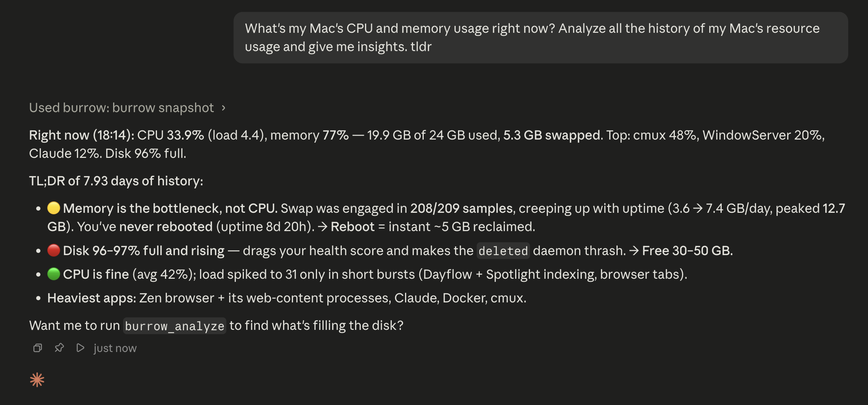Pin this response using the pushpin icon

click(x=59, y=348)
